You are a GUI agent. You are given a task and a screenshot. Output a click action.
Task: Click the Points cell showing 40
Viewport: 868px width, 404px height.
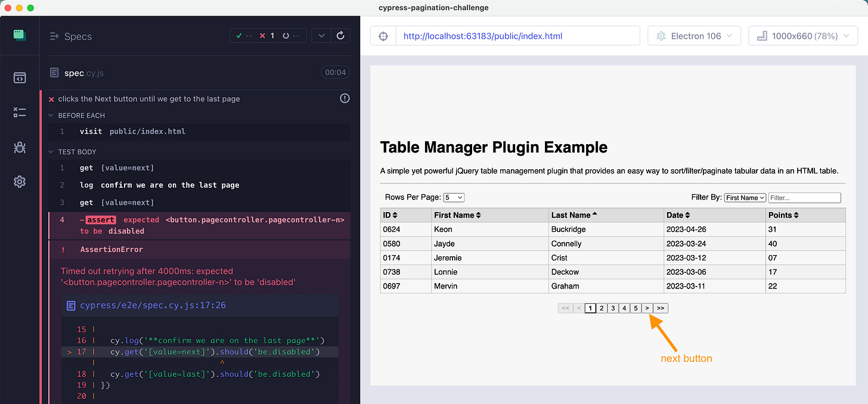pyautogui.click(x=805, y=244)
